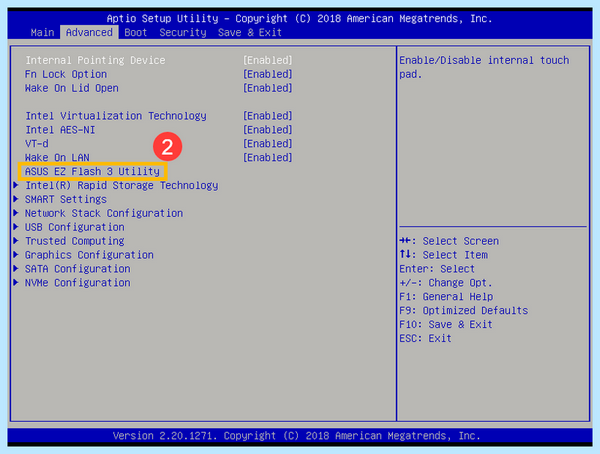Change Intel Virtualization Technology Enabled value

(x=267, y=116)
